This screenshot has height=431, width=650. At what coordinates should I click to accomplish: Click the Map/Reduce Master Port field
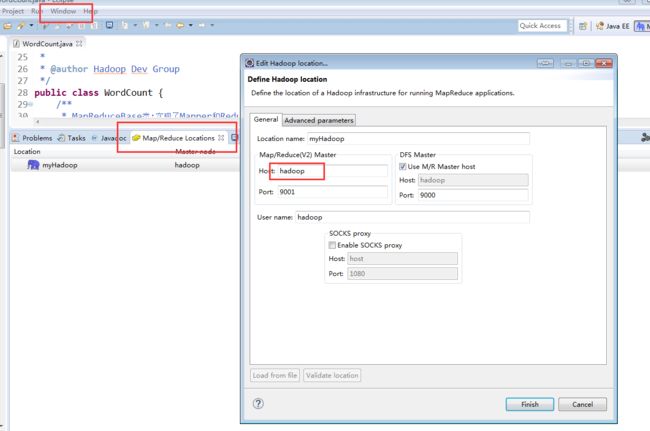point(332,192)
